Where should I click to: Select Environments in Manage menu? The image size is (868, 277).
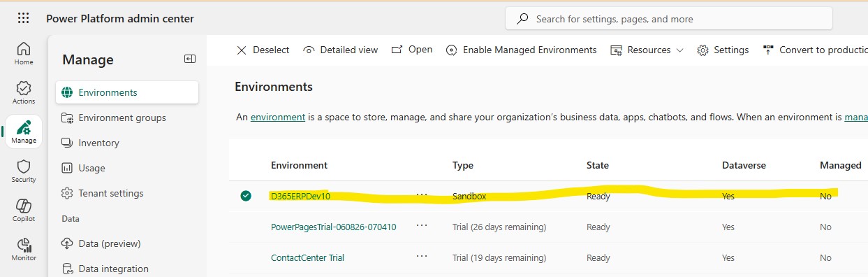click(126, 92)
